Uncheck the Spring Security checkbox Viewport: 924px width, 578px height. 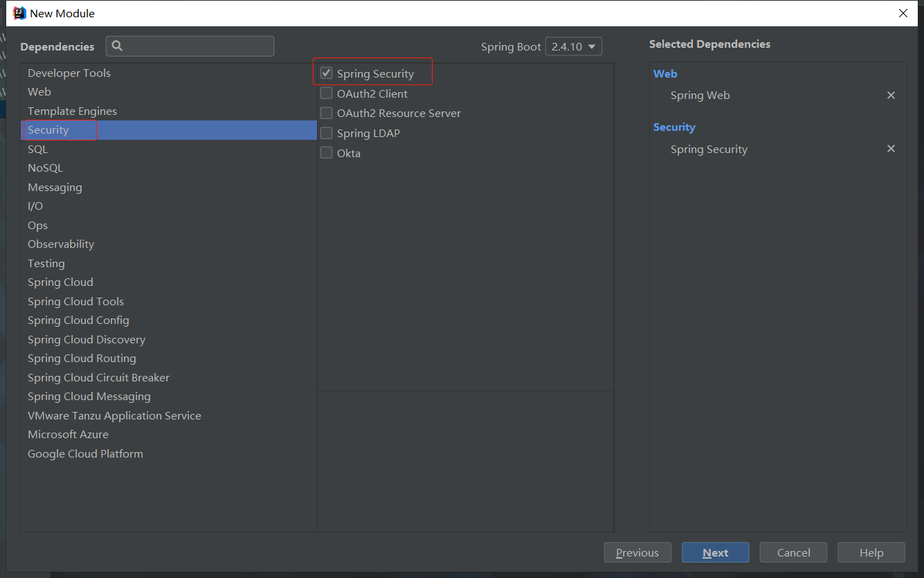click(327, 73)
